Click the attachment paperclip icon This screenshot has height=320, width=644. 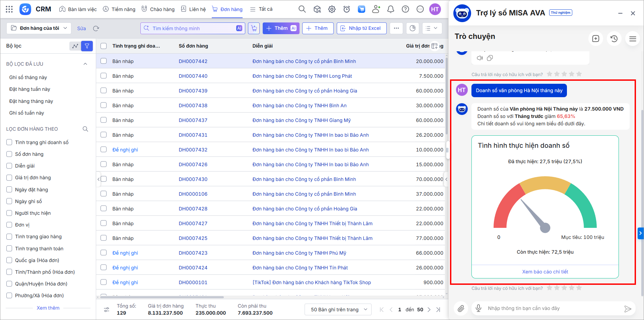point(461,309)
